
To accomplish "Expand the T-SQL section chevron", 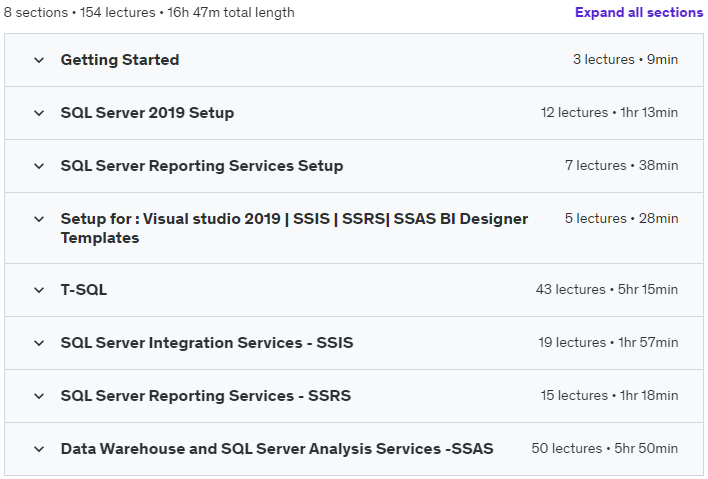I will [39, 290].
